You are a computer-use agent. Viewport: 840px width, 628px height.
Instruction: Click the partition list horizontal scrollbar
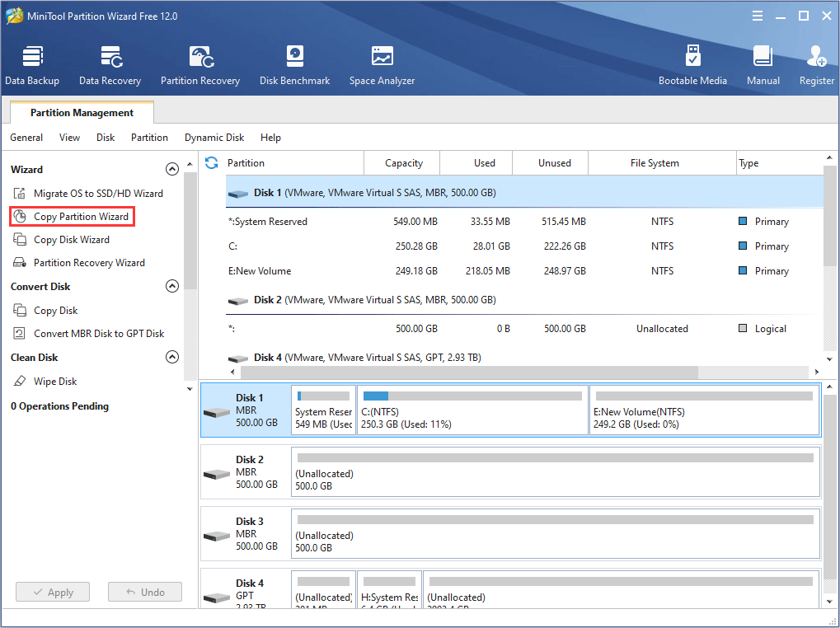[x=469, y=372]
